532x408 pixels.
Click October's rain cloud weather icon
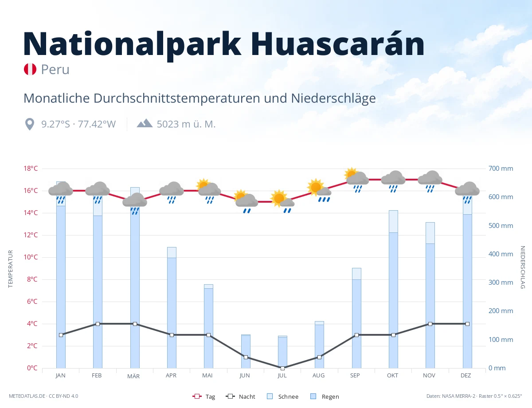(393, 181)
